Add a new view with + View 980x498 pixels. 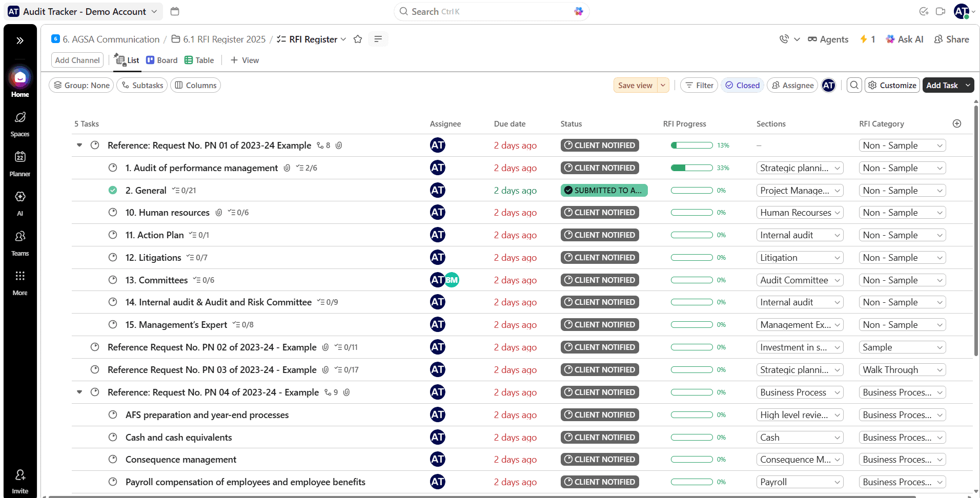[244, 60]
